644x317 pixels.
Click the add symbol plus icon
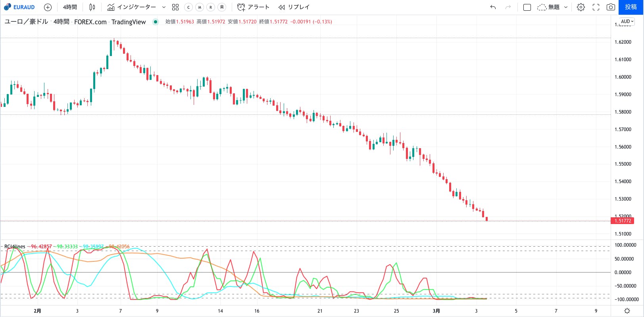pos(48,7)
